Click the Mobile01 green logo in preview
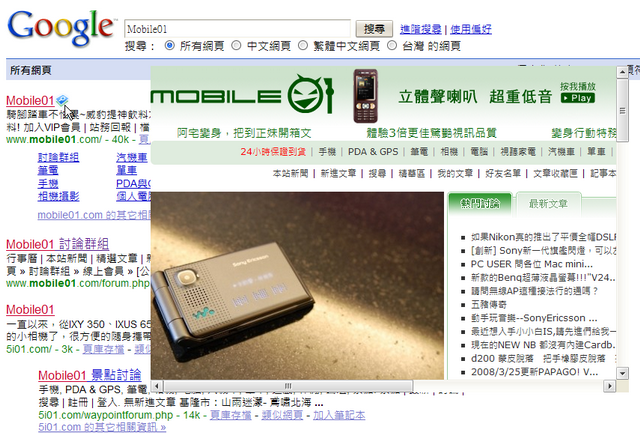The image size is (640, 433). tap(242, 95)
